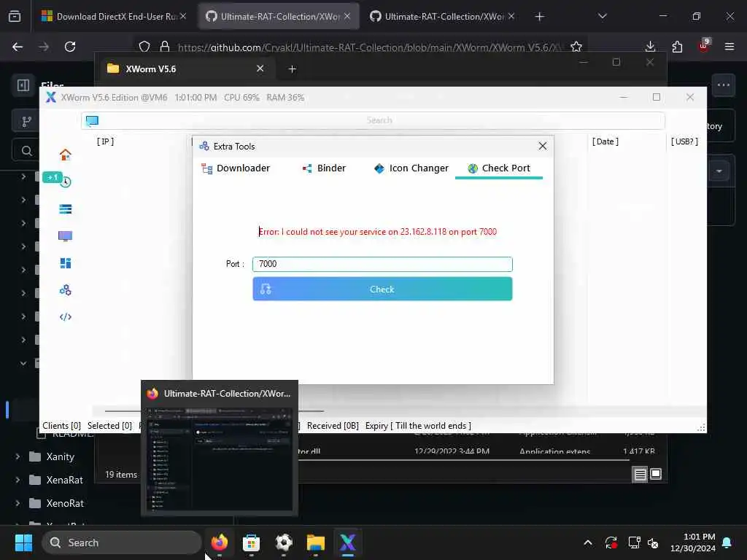Open the Xanity folder in GitHub tree
This screenshot has height=560, width=747.
tap(61, 456)
